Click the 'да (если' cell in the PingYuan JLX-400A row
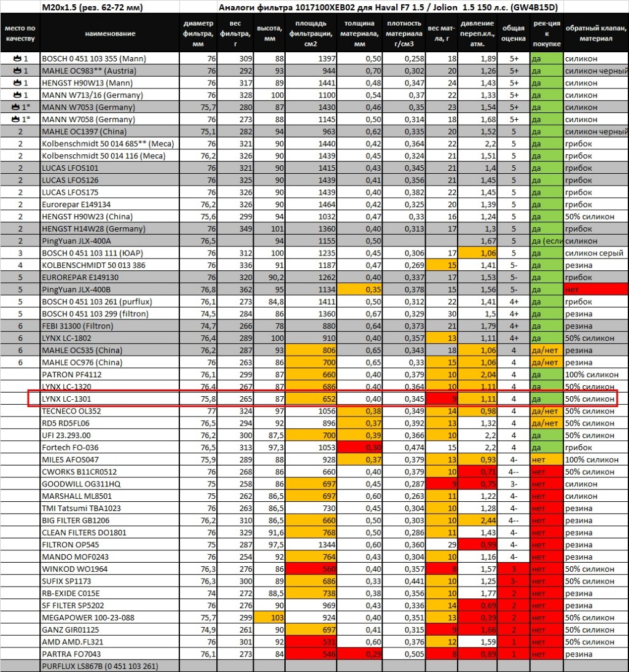629x672 pixels. [547, 240]
